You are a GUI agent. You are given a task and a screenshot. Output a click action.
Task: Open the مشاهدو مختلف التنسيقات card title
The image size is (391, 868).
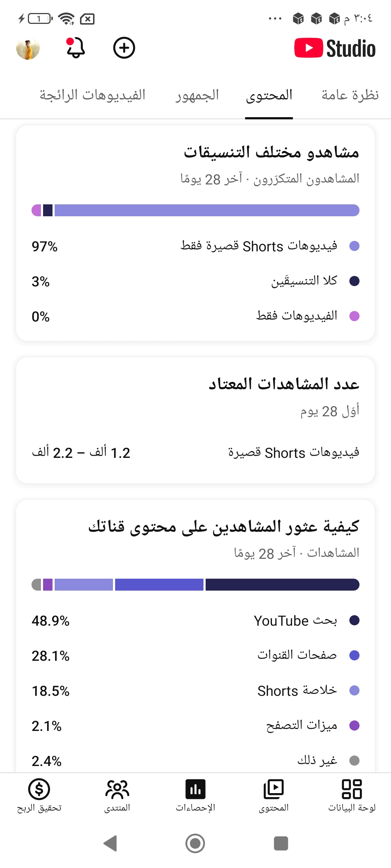tap(272, 152)
